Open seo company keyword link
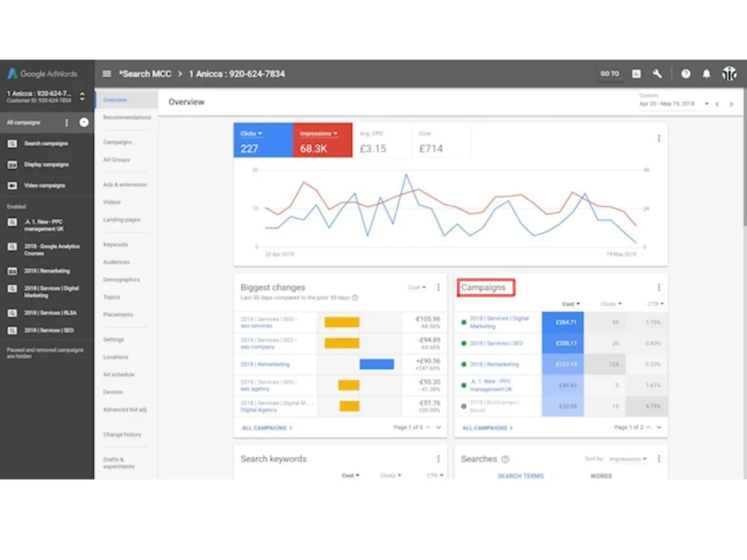 (257, 347)
